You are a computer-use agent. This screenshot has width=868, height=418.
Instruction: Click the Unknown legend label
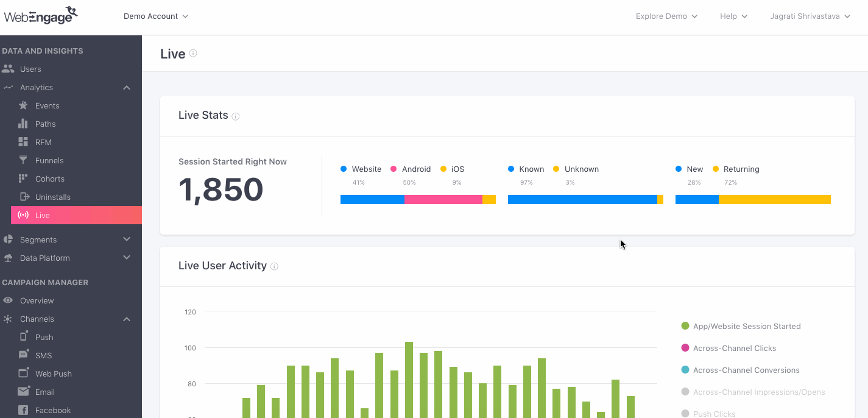tap(582, 169)
